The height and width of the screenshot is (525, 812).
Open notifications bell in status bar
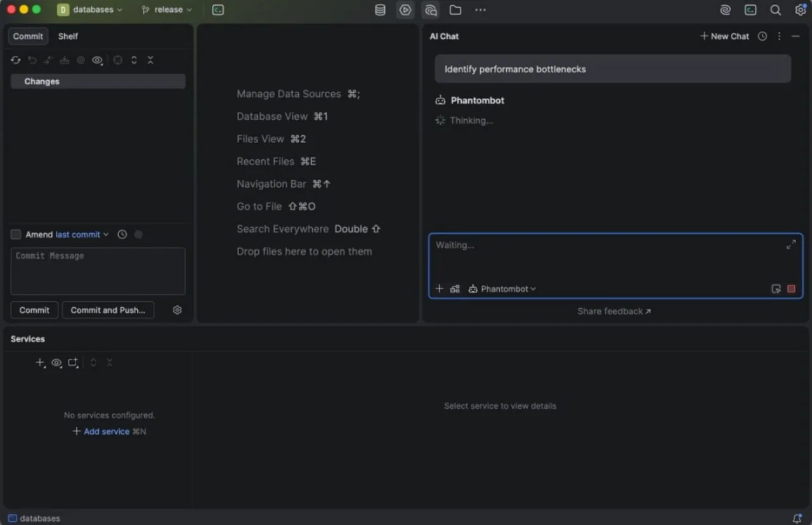tap(797, 518)
